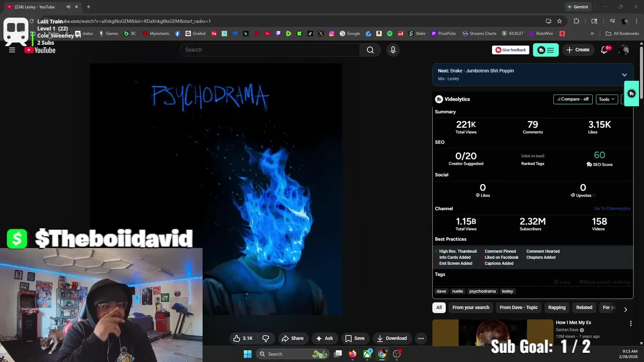Open the TikTok bookmark icon
The image size is (644, 362).
[310, 34]
